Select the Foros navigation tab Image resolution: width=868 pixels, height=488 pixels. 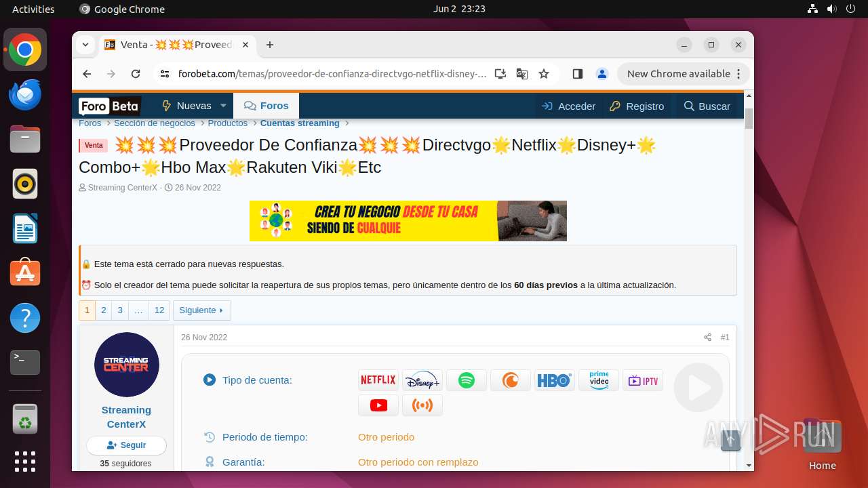click(267, 106)
